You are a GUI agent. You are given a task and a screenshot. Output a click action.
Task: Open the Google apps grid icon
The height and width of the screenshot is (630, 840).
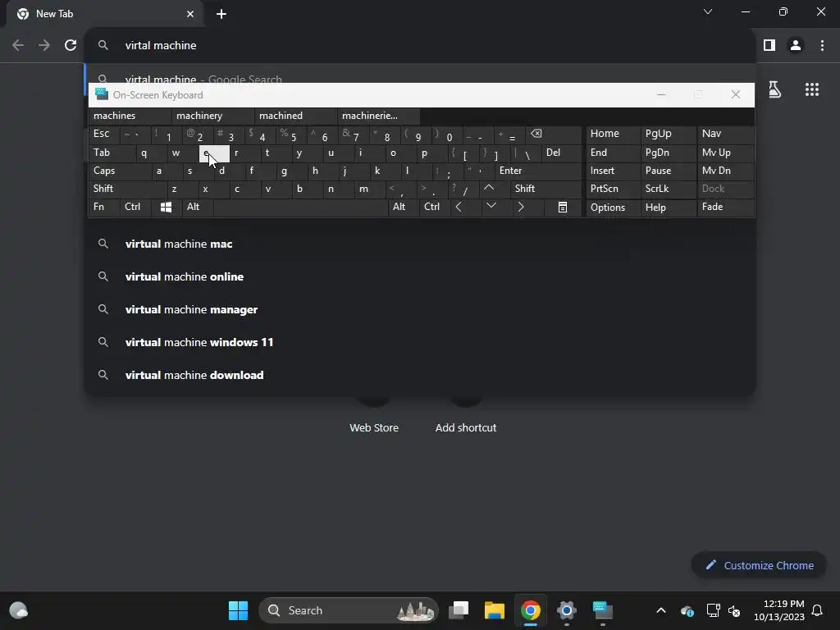[x=812, y=89]
